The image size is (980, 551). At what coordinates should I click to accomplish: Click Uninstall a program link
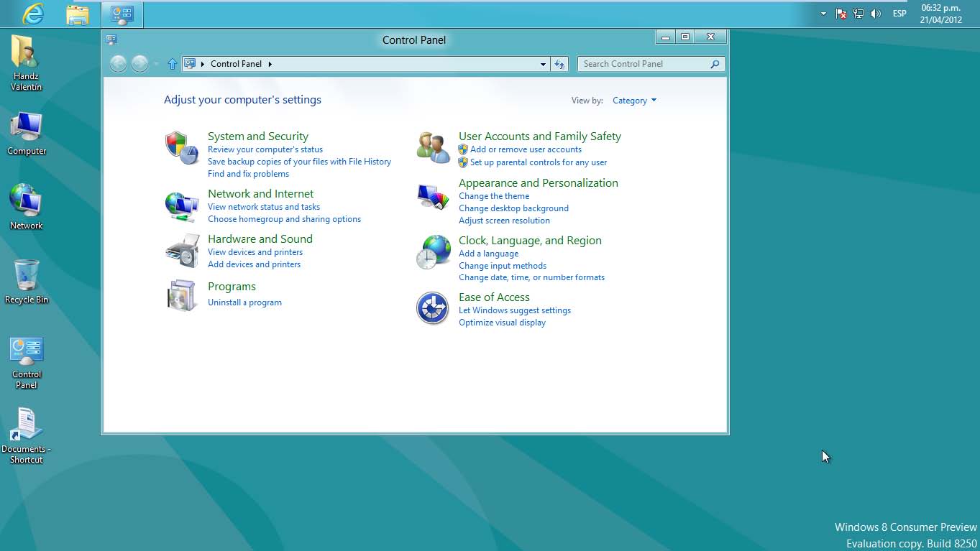tap(244, 302)
